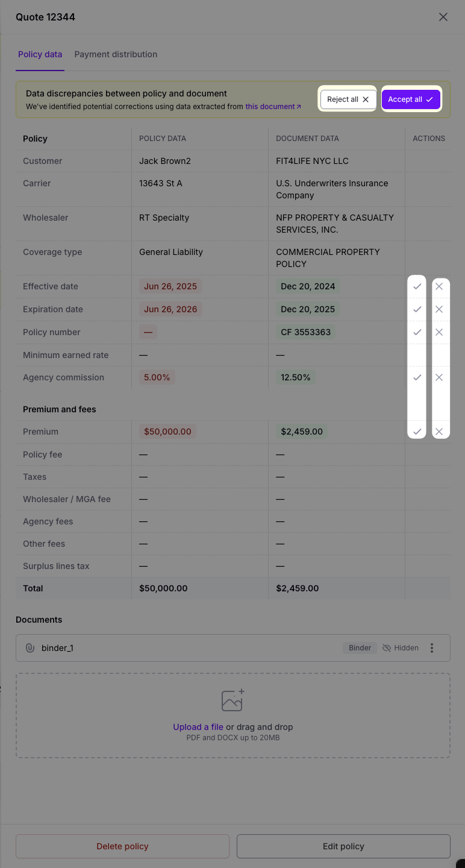Open the binder_1 three-dot options menu
465x868 pixels.
pos(432,648)
